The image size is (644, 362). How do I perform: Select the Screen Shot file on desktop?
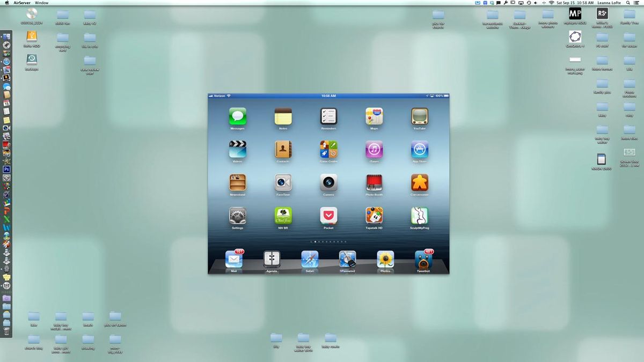(629, 152)
